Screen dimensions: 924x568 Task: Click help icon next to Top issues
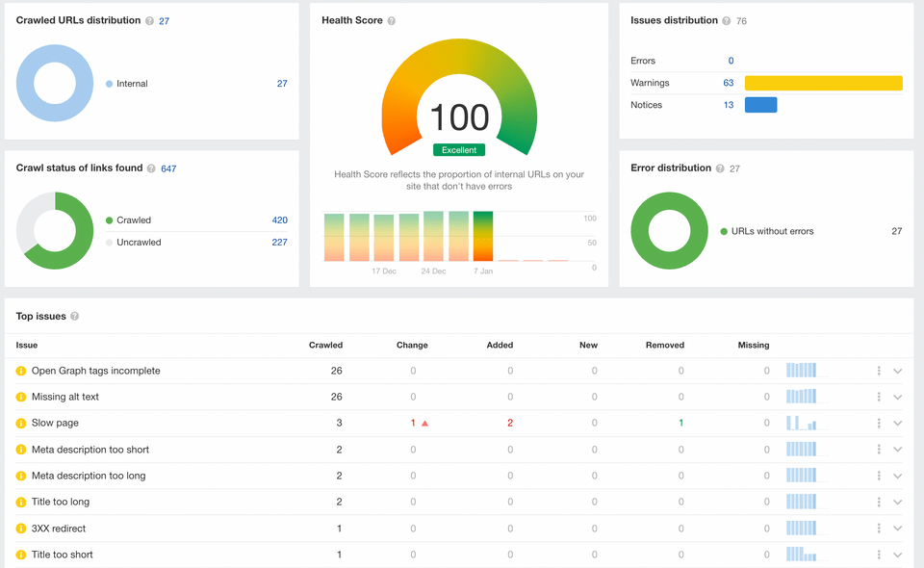click(x=75, y=317)
